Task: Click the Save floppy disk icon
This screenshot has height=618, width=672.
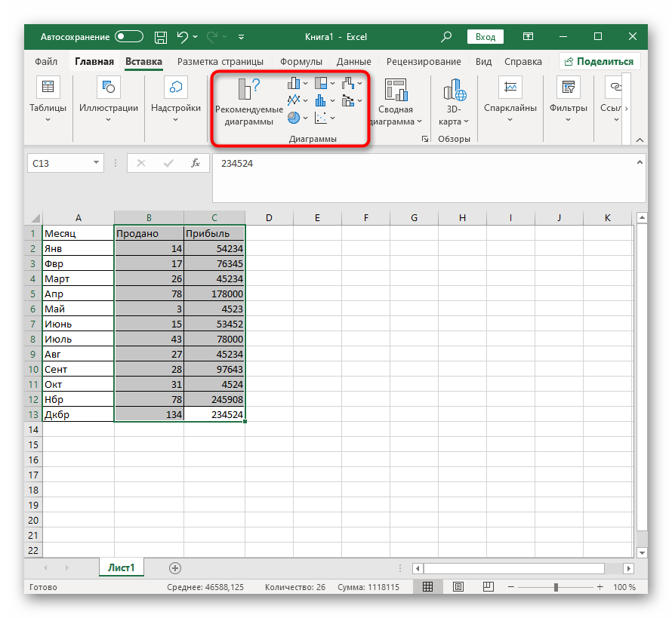Action: coord(160,36)
